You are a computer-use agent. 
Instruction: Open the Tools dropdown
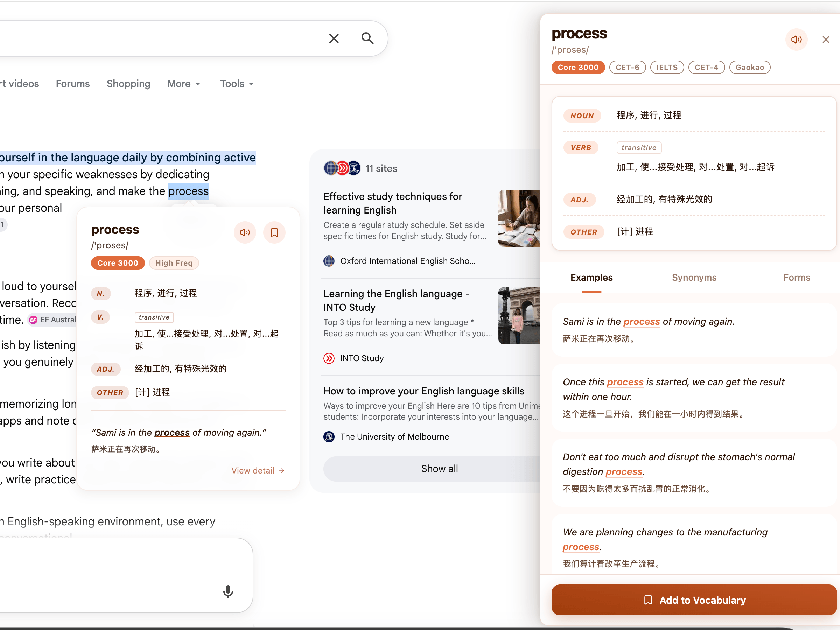click(237, 84)
